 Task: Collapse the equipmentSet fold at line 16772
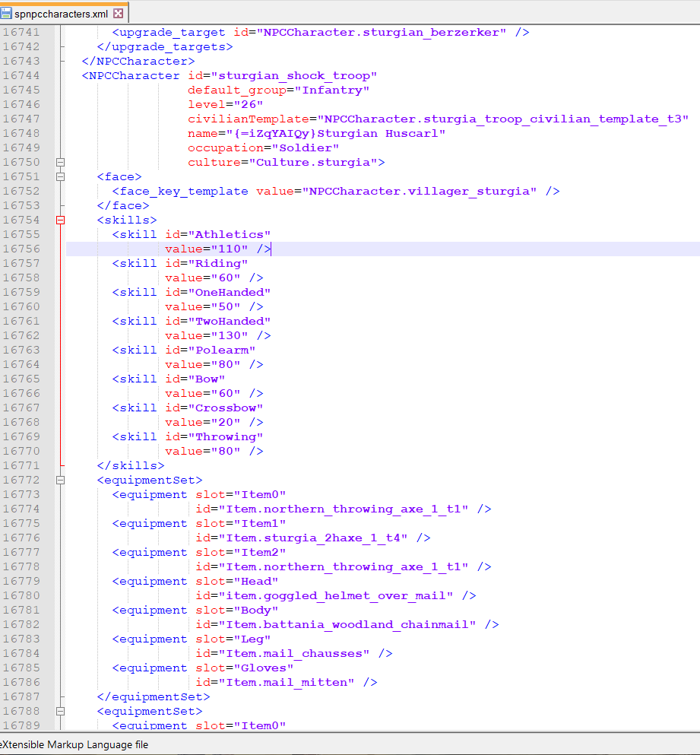pos(61,481)
